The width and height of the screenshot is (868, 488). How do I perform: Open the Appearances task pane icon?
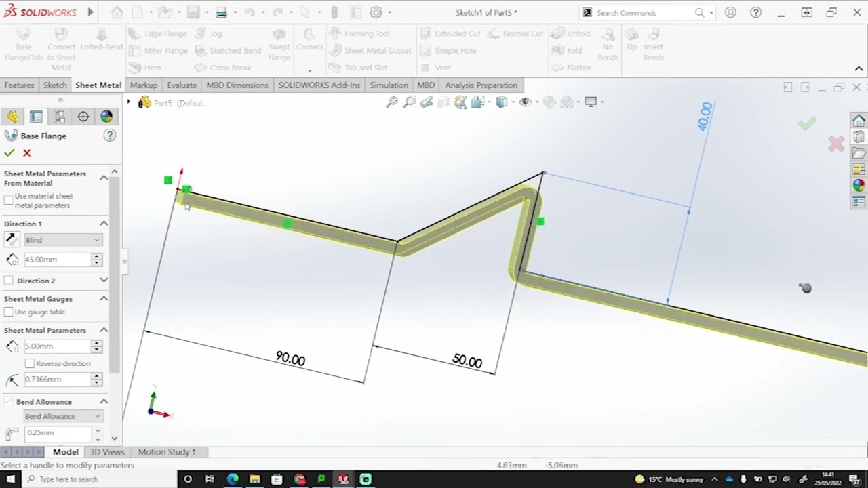(859, 185)
